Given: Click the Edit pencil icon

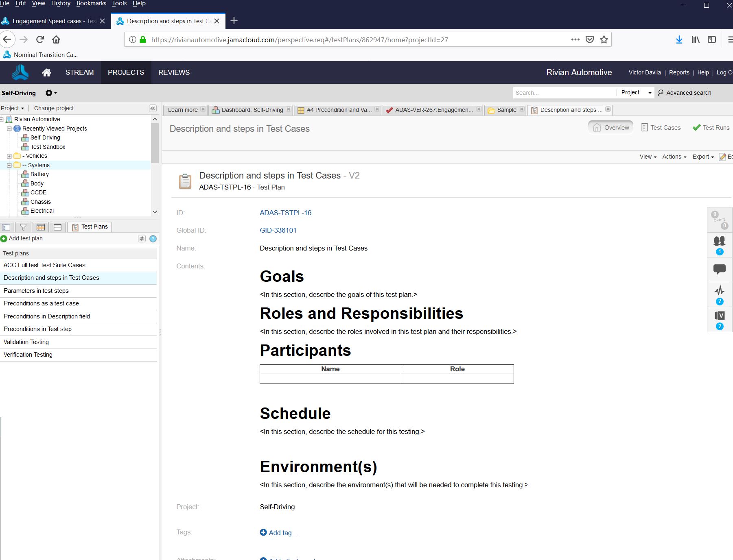Looking at the screenshot, I should pos(723,157).
